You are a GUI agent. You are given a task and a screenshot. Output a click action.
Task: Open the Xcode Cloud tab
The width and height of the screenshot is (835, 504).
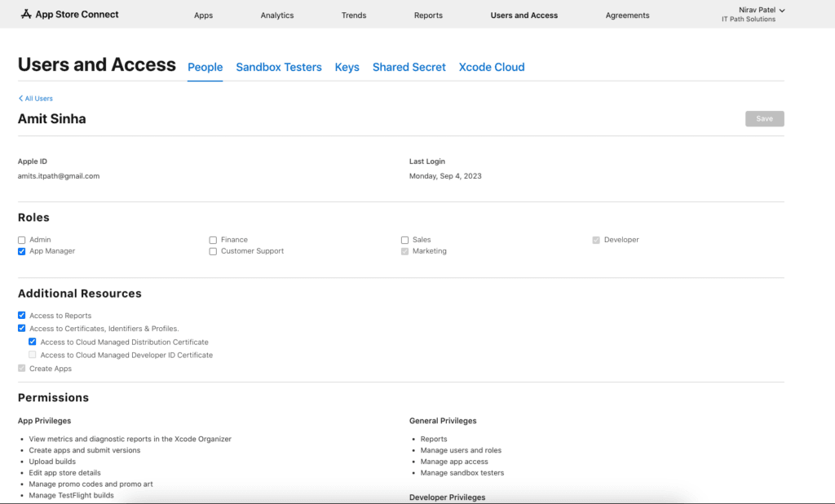(492, 68)
